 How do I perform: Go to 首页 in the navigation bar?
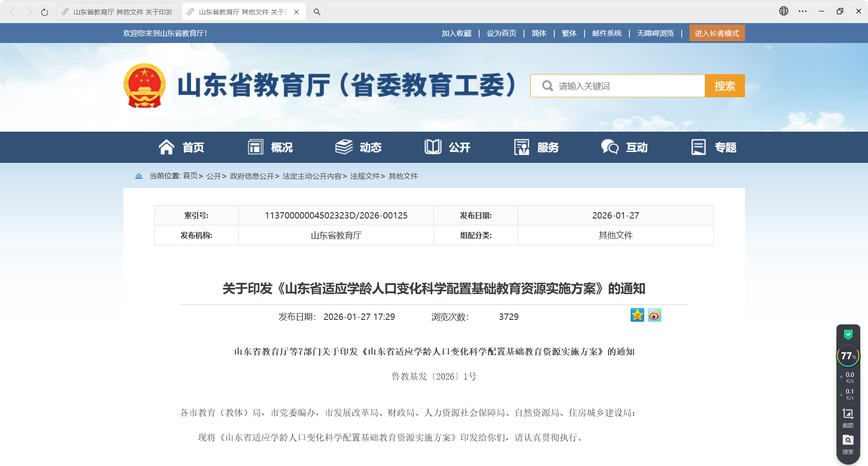point(181,147)
